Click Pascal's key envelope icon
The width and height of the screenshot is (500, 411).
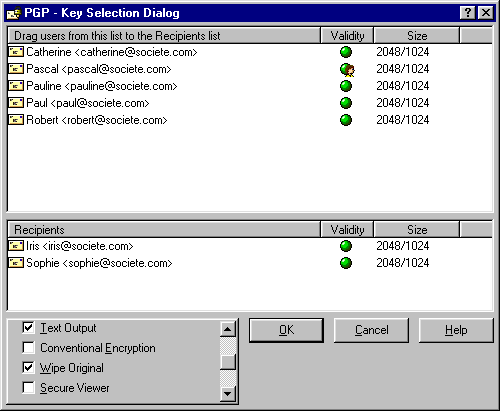point(16,69)
